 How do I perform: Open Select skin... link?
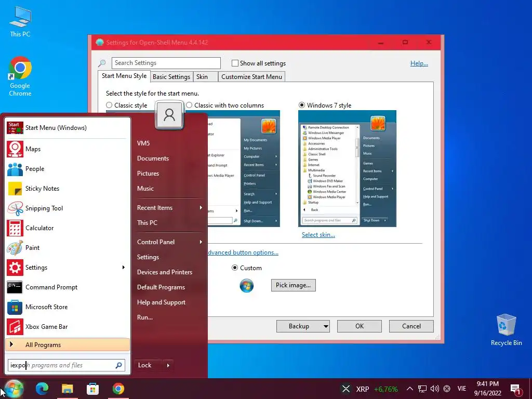tap(318, 235)
